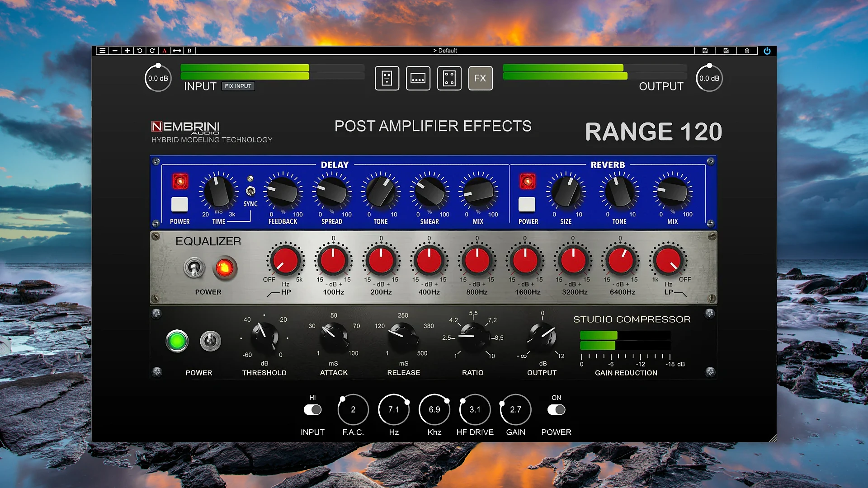Click the F.A.C. dial showing 2

click(353, 409)
